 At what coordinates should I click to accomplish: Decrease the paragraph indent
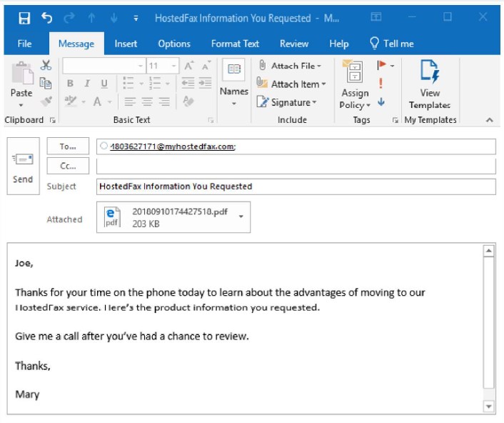click(x=188, y=84)
